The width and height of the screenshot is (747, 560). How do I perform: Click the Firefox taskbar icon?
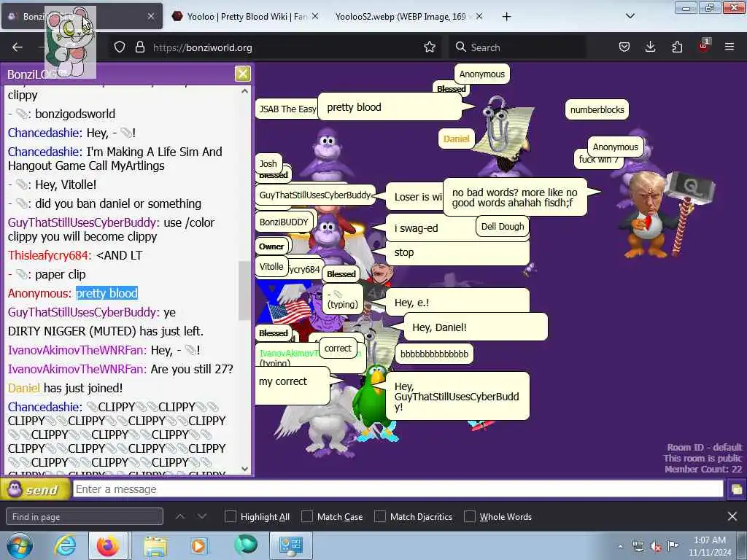[x=108, y=545]
